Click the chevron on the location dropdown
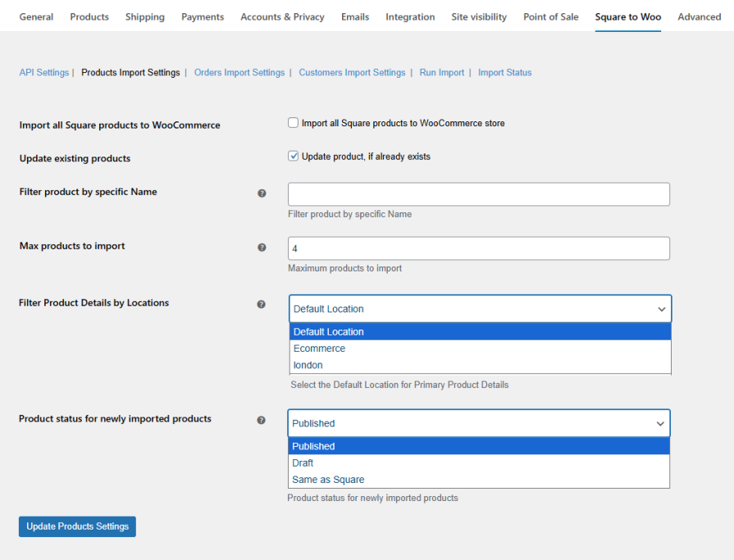The height and width of the screenshot is (560, 734). pos(661,309)
